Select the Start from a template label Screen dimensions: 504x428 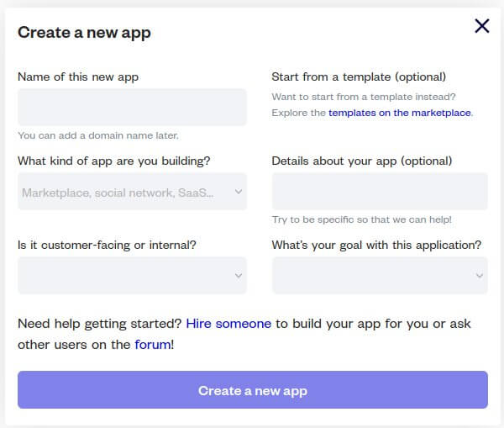pyautogui.click(x=359, y=77)
